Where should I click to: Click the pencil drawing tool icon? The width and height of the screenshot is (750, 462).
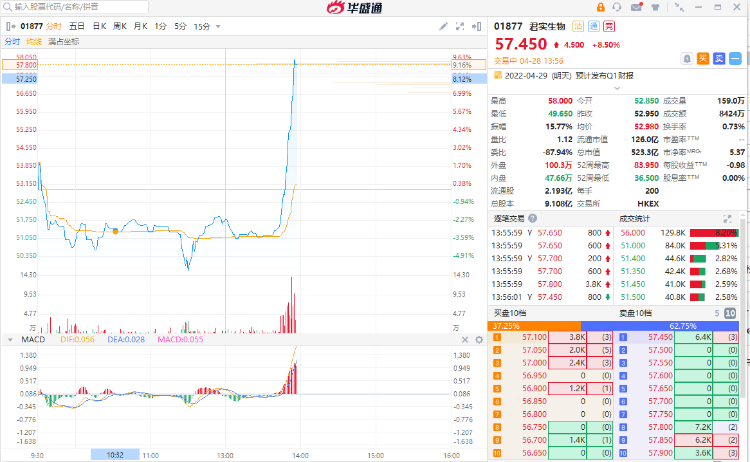coord(441,25)
